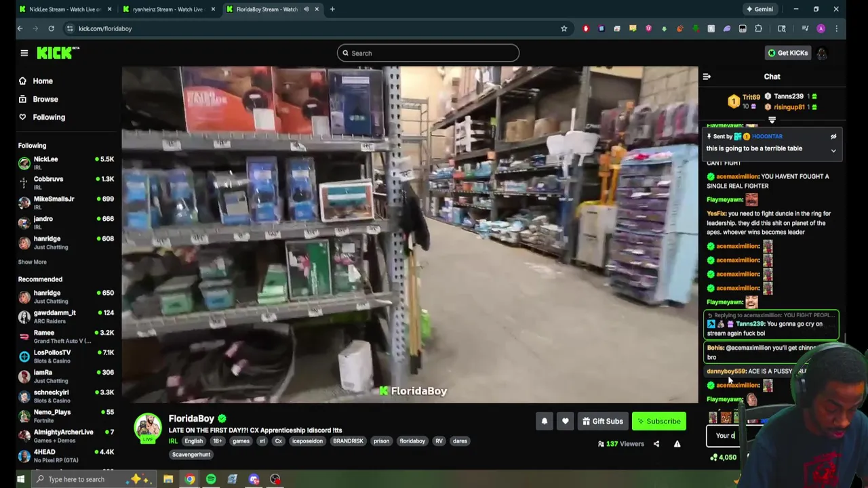Click the BRANDRISK tag

[x=348, y=441]
